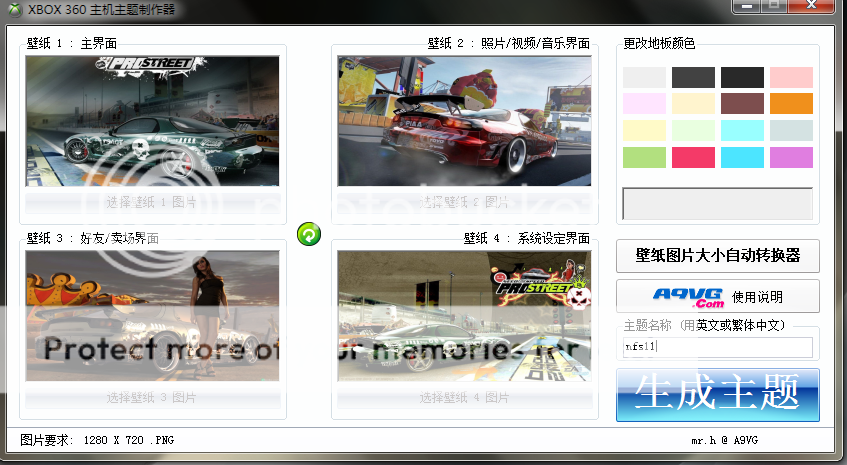Select the violet floor color swatch
Viewport: 847px width, 465px height.
click(x=791, y=157)
